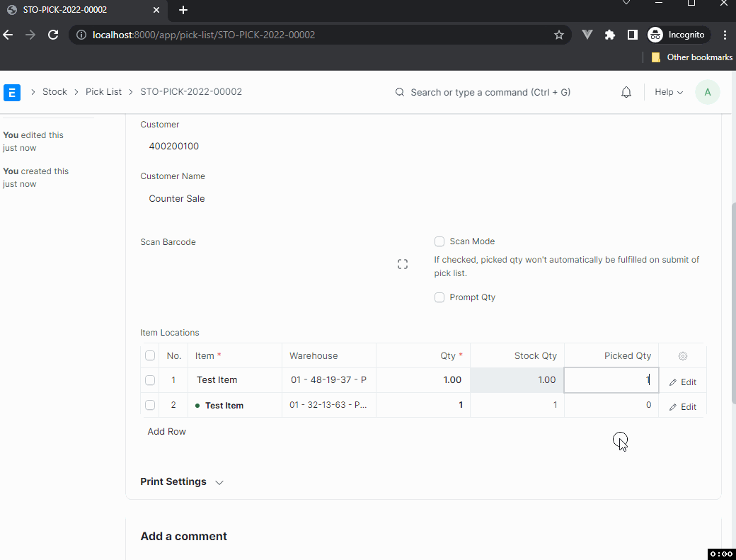
Task: Toggle the browser side panel icon
Action: (x=632, y=35)
